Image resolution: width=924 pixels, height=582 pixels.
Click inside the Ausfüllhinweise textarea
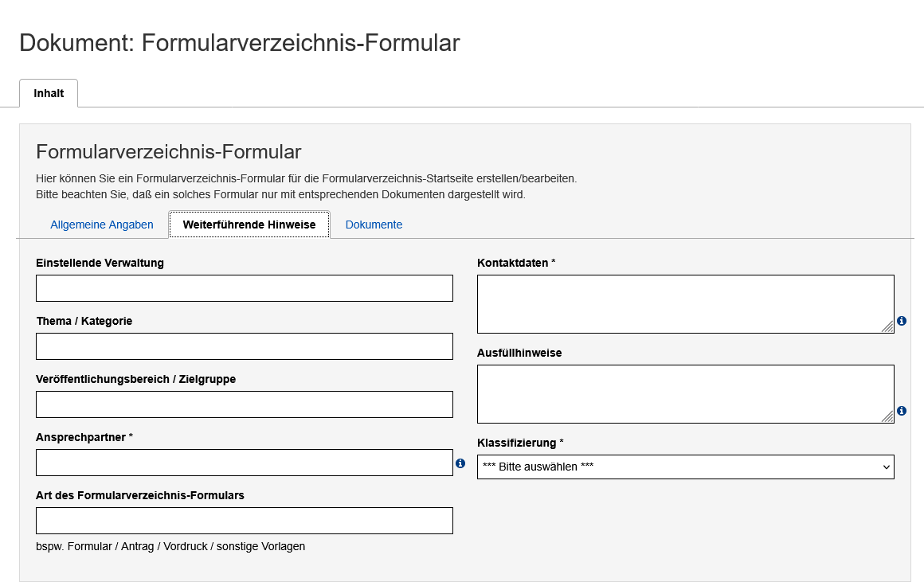[685, 393]
